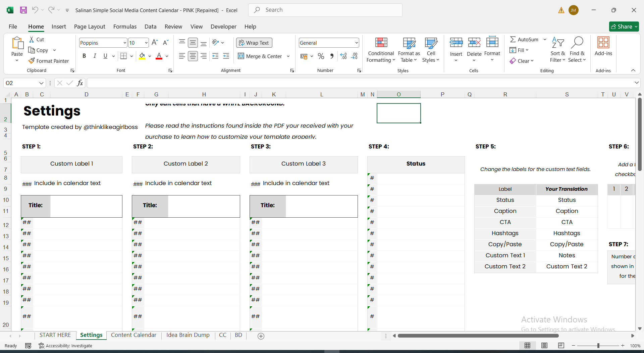
Task: Open Conditional Formatting menu
Action: coord(381,50)
